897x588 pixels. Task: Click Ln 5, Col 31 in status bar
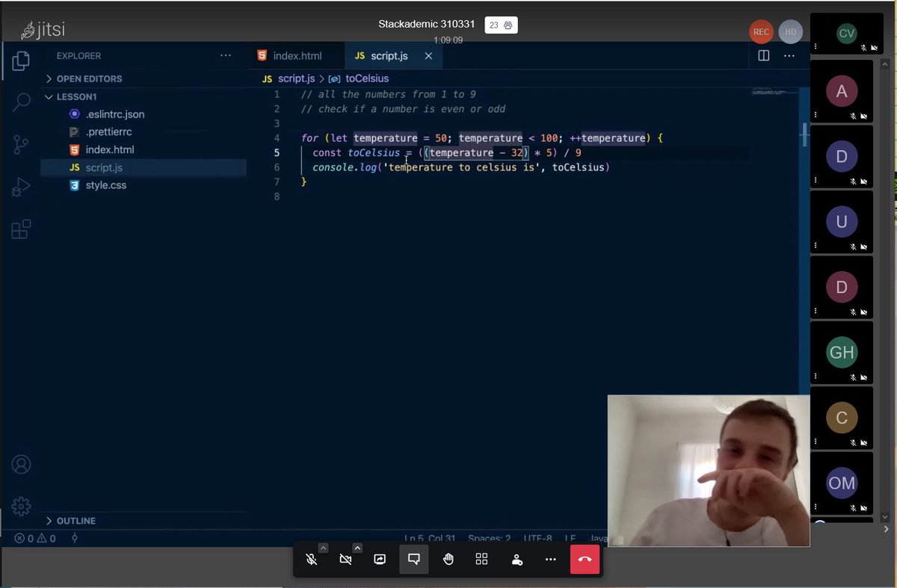(430, 538)
